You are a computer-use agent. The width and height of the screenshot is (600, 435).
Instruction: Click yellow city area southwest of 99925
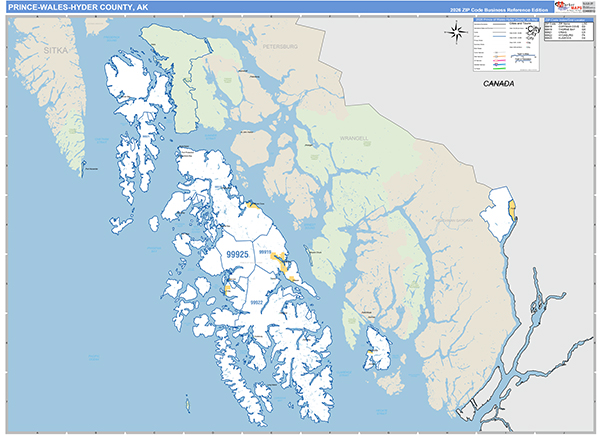point(227,290)
